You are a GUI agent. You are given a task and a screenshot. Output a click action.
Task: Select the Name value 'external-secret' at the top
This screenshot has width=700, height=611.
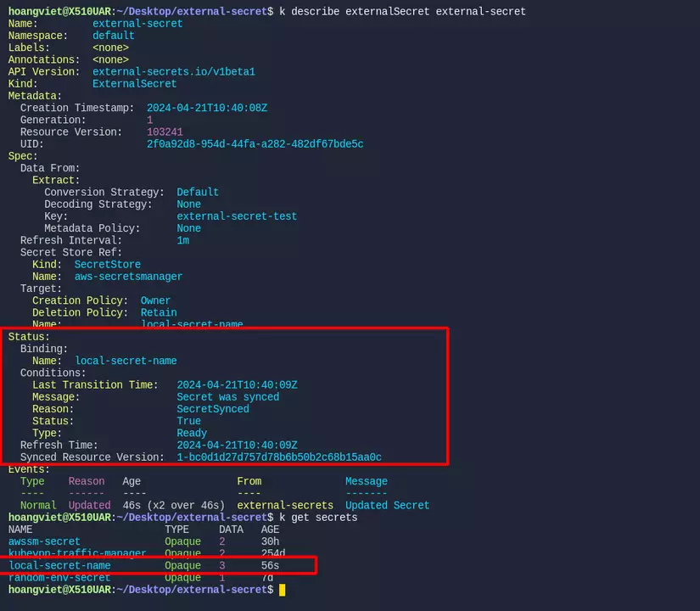(x=137, y=24)
